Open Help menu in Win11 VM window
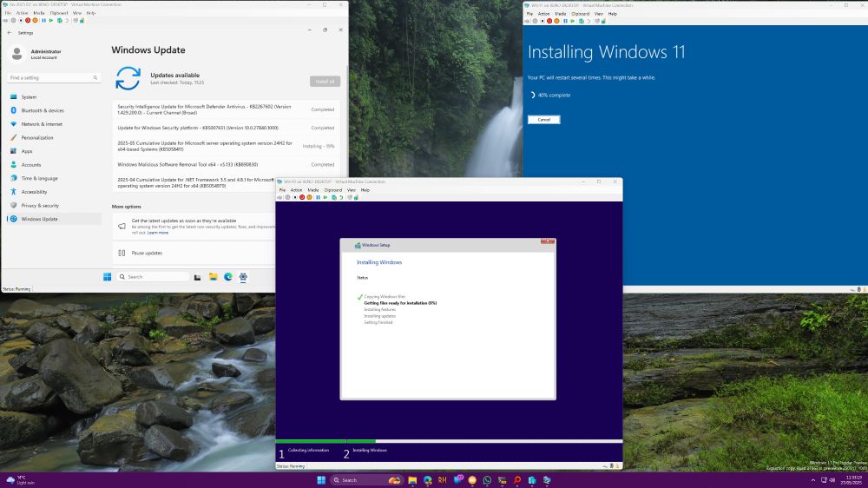This screenshot has width=868, height=488. click(612, 14)
